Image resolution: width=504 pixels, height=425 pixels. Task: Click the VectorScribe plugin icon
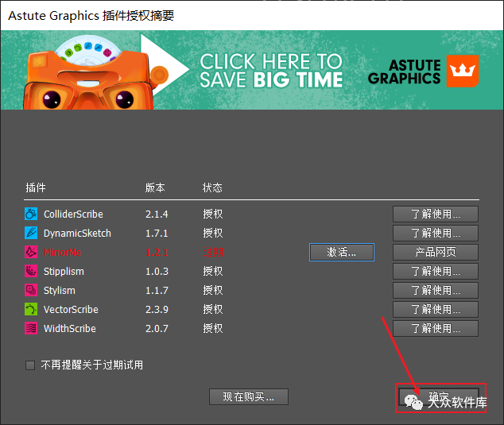pos(31,309)
